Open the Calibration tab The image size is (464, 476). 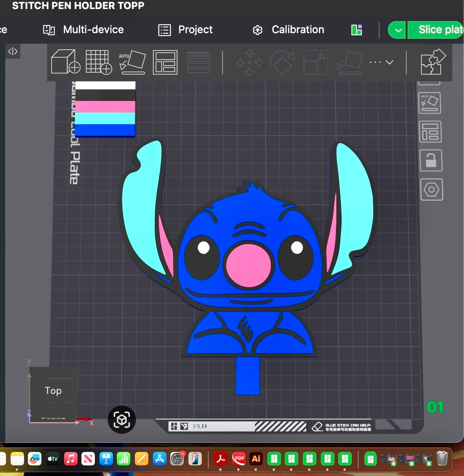(288, 29)
